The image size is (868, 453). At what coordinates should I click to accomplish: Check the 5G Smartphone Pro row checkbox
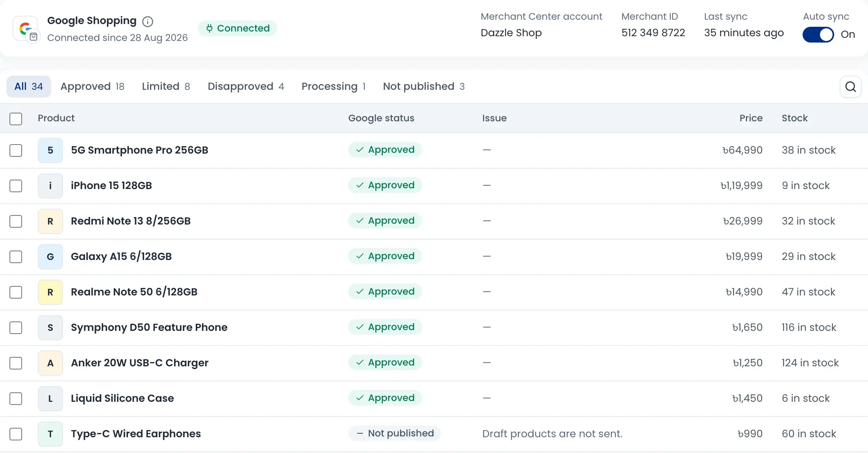pos(16,150)
